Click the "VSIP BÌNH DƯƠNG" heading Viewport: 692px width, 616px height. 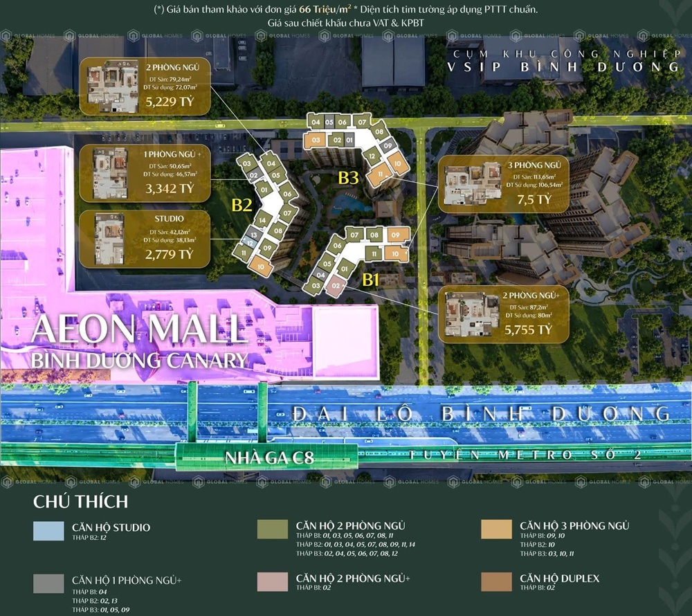pos(563,67)
